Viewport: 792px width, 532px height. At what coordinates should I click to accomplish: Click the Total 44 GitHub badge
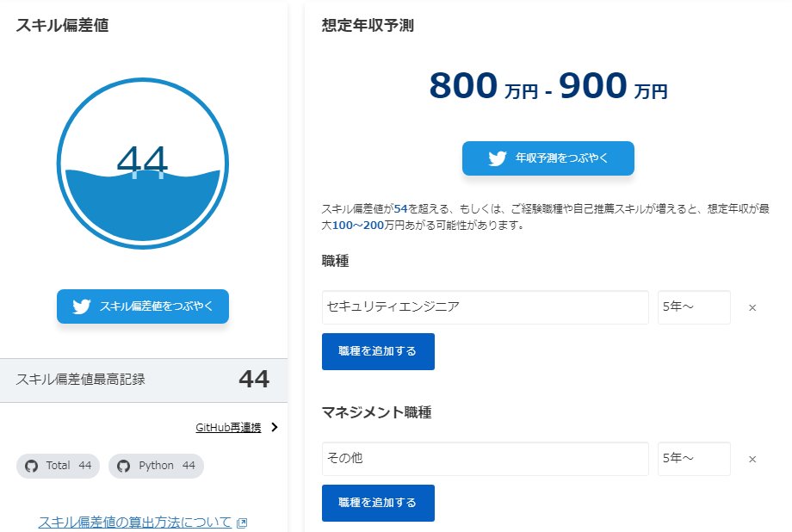click(x=58, y=466)
